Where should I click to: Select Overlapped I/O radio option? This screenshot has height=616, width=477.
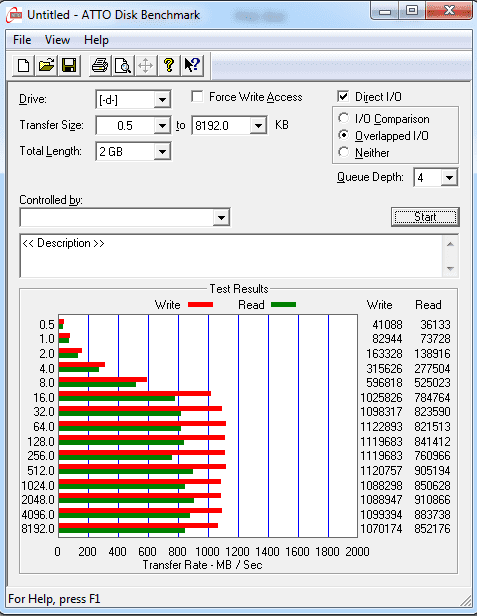coord(343,135)
